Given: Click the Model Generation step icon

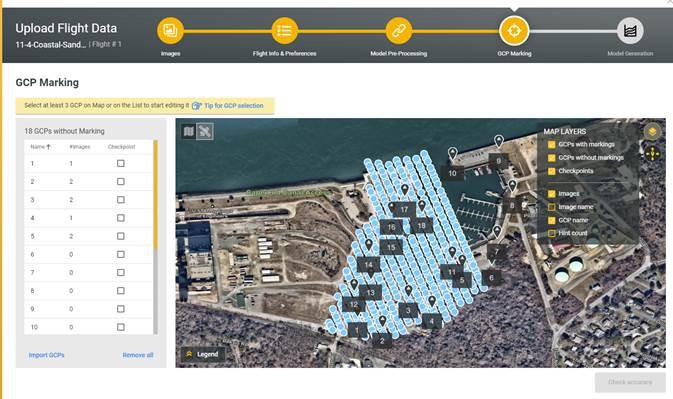Looking at the screenshot, I should tap(630, 31).
